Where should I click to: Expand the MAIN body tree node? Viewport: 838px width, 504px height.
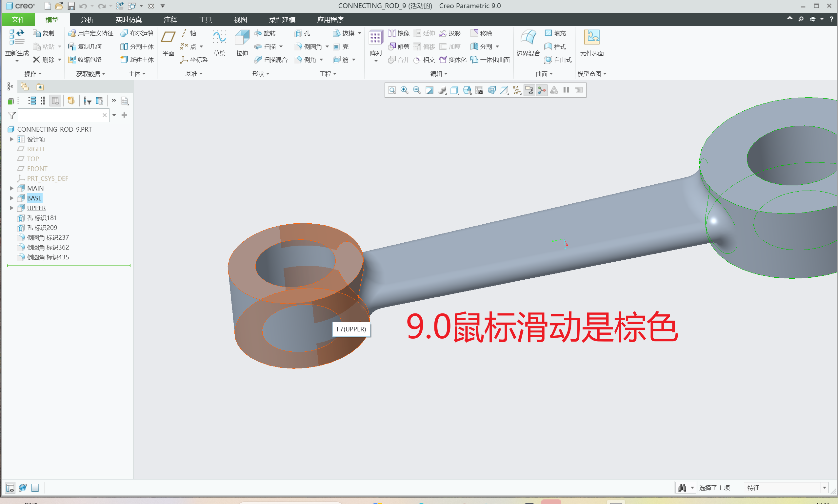coord(11,188)
